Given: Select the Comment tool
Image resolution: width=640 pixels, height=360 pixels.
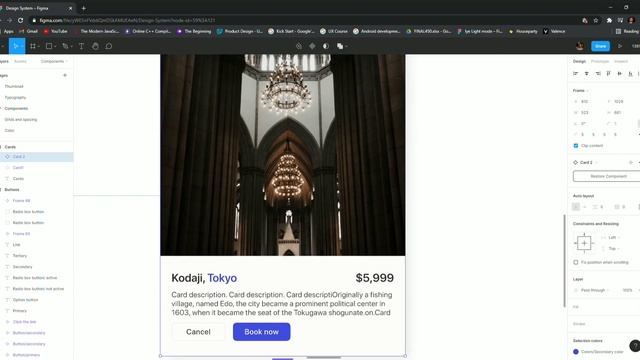Looking at the screenshot, I should pos(109,47).
